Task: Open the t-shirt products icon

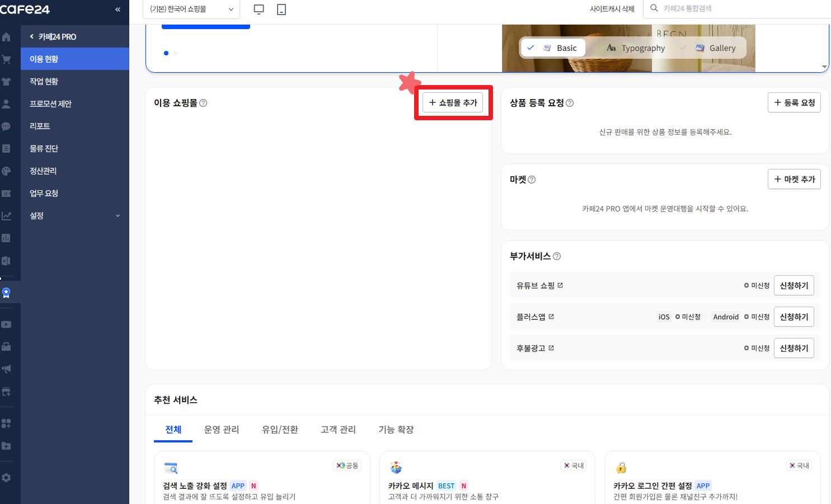Action: [6, 82]
